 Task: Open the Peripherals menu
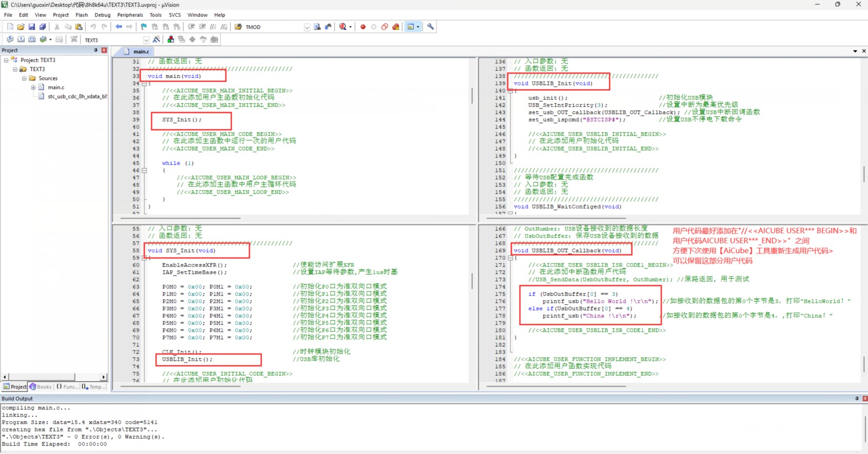click(130, 15)
